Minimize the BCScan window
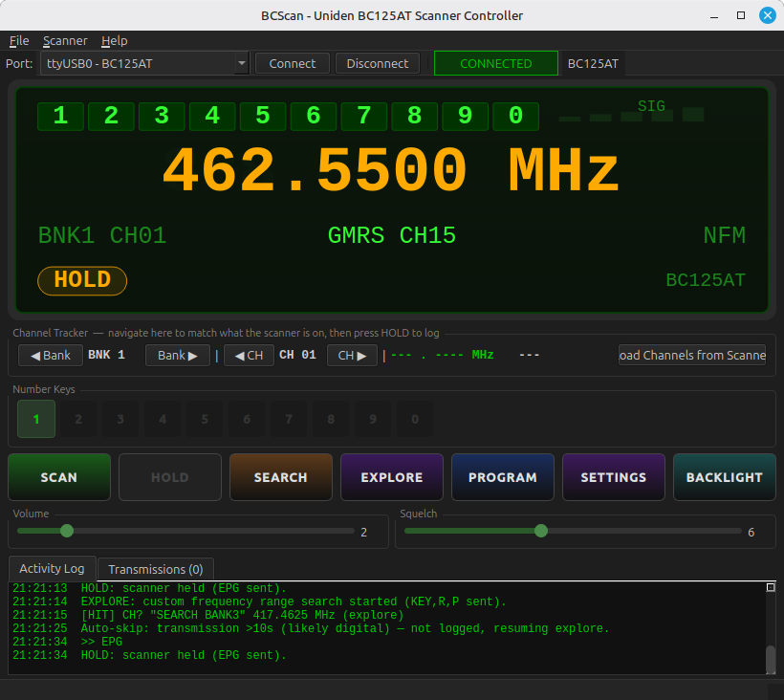Screen dimensions: 784x700 [714, 15]
